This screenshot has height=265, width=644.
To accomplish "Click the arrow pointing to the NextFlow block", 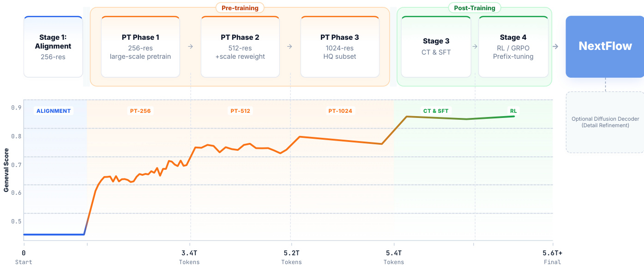I will 555,47.
